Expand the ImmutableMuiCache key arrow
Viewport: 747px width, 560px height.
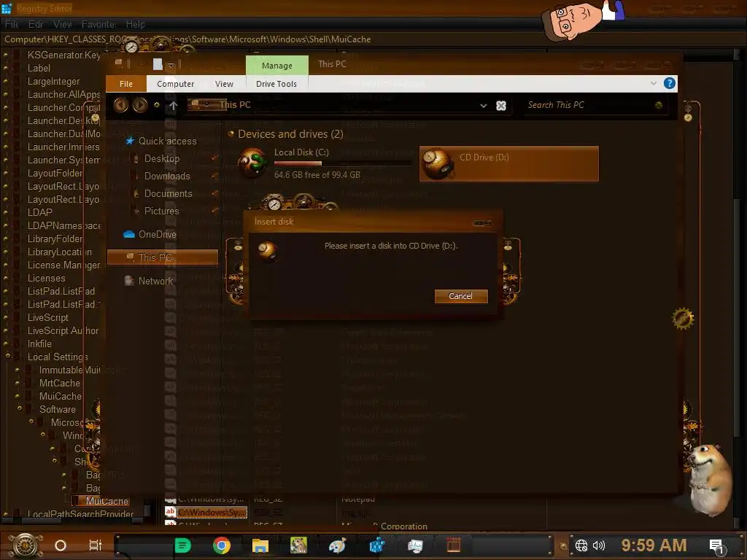coord(18,370)
